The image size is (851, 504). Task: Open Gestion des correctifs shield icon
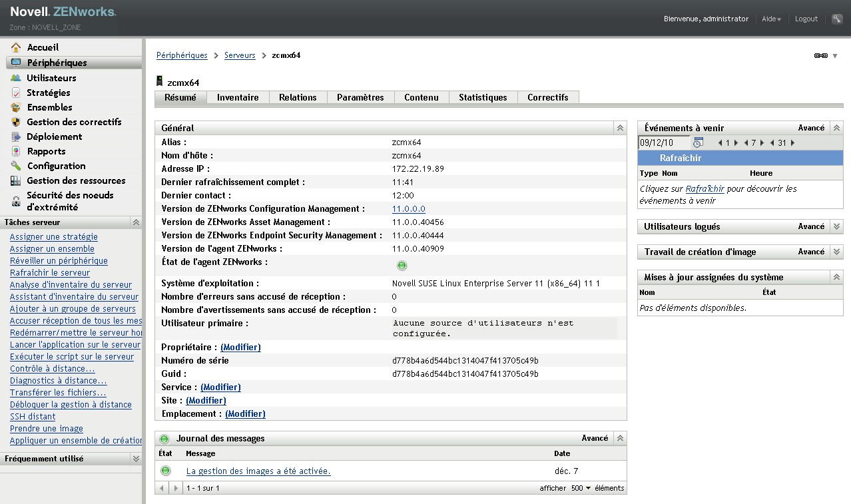pyautogui.click(x=16, y=122)
